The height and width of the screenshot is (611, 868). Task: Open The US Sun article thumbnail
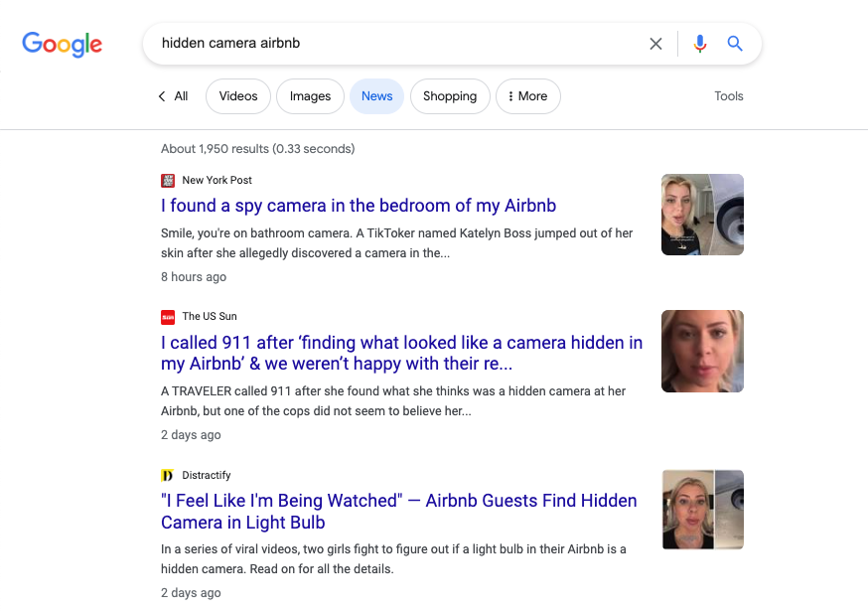tap(702, 351)
